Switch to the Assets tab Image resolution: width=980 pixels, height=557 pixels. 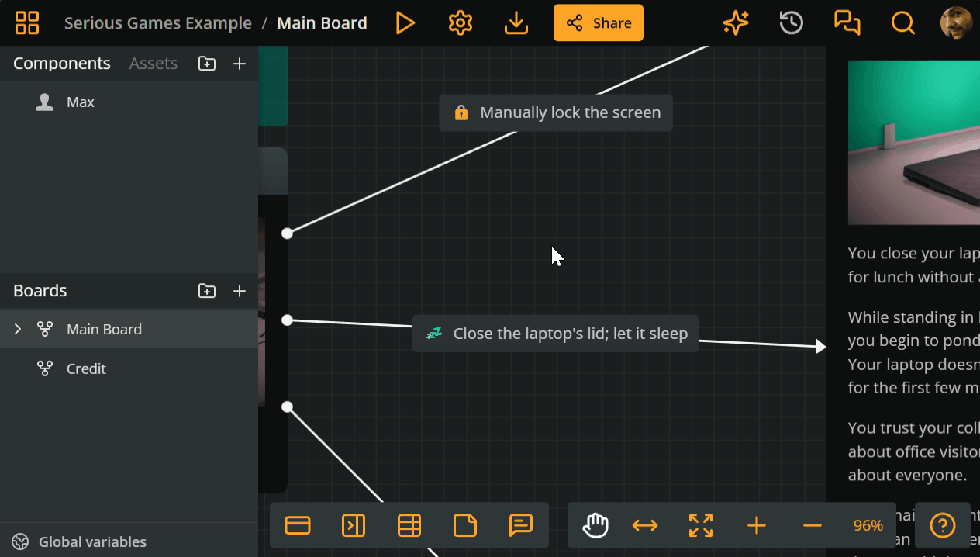point(153,64)
